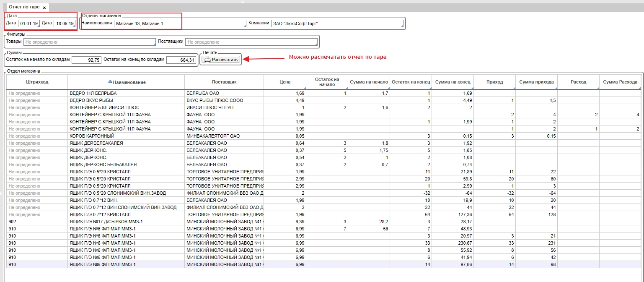Screen dimensions: 644x282
Task: Open the "Поставщики" supplier filter field
Action: pos(251,42)
